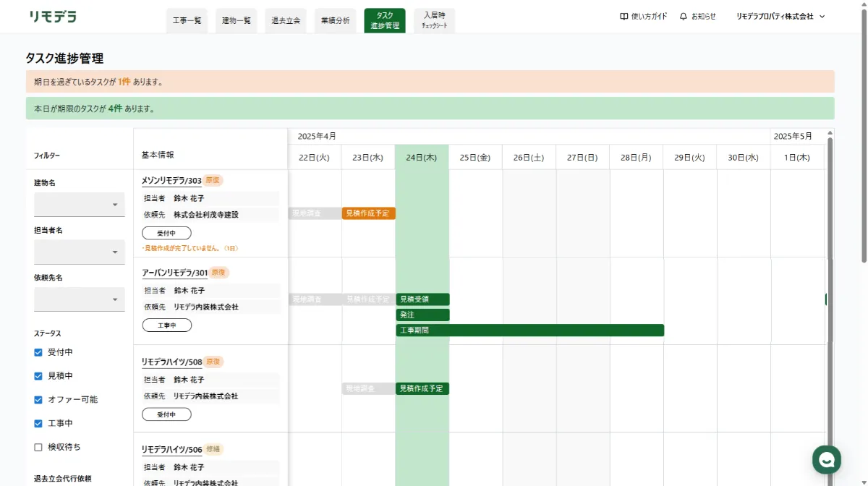
Task: Open the 入居時チェックシート tab
Action: [435, 21]
